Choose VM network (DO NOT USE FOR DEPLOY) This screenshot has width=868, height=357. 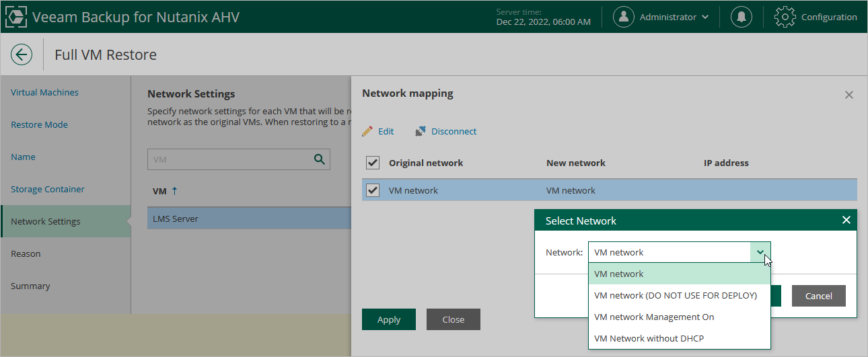[680, 295]
